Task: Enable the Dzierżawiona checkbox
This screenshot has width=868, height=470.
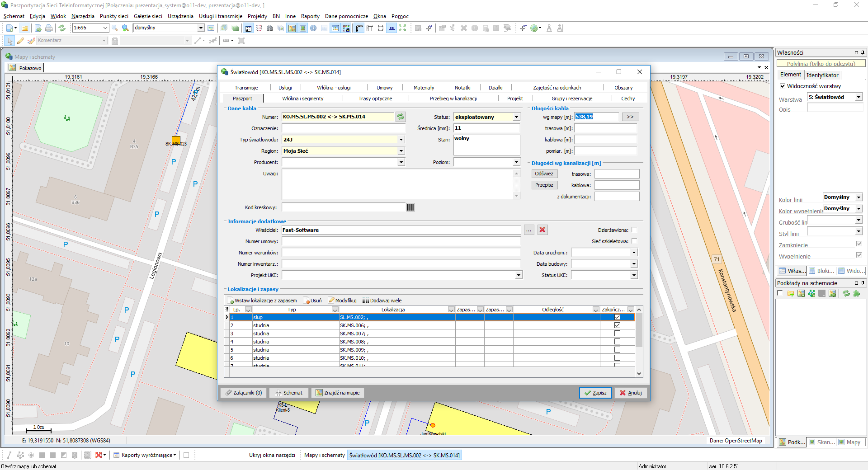Action: pos(634,230)
